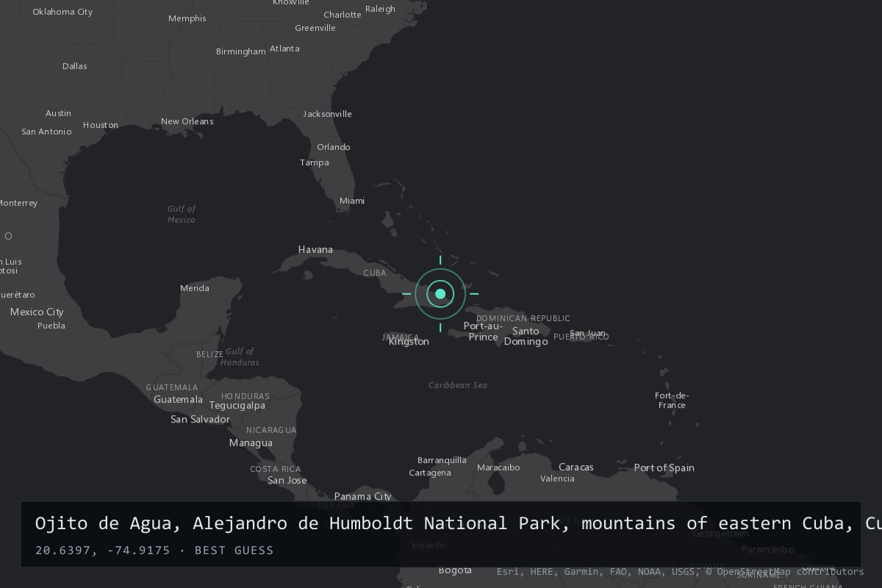Click the Austin city label

pyautogui.click(x=59, y=113)
